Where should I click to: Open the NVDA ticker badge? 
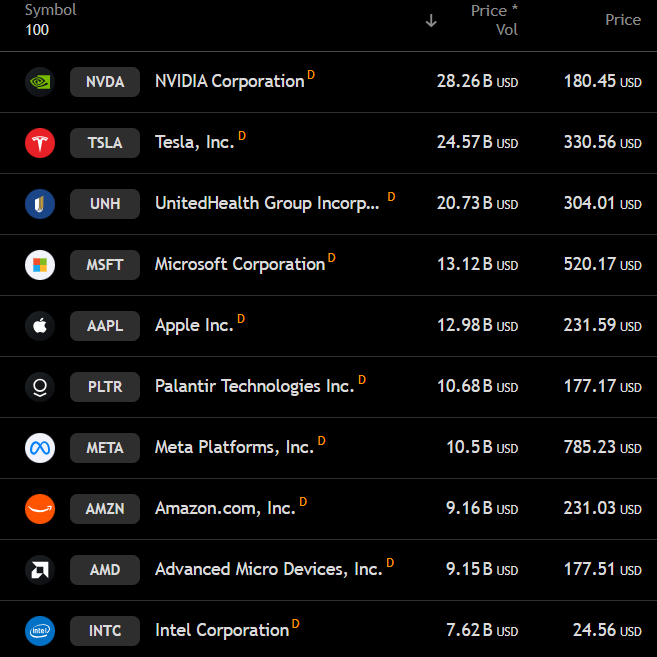105,82
